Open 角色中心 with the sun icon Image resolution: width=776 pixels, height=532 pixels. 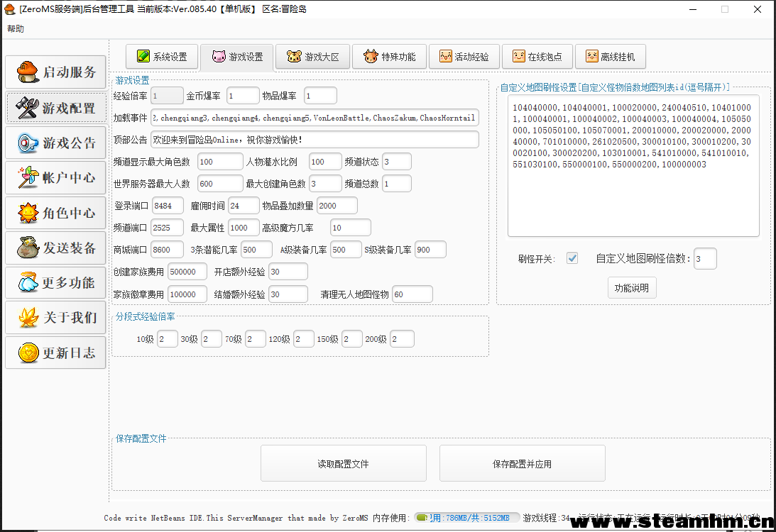point(27,213)
